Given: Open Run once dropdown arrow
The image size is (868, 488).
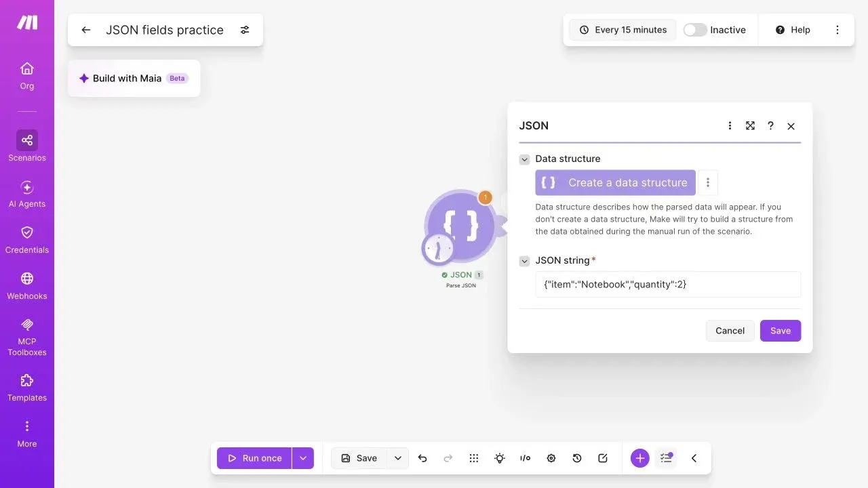Looking at the screenshot, I should point(303,458).
